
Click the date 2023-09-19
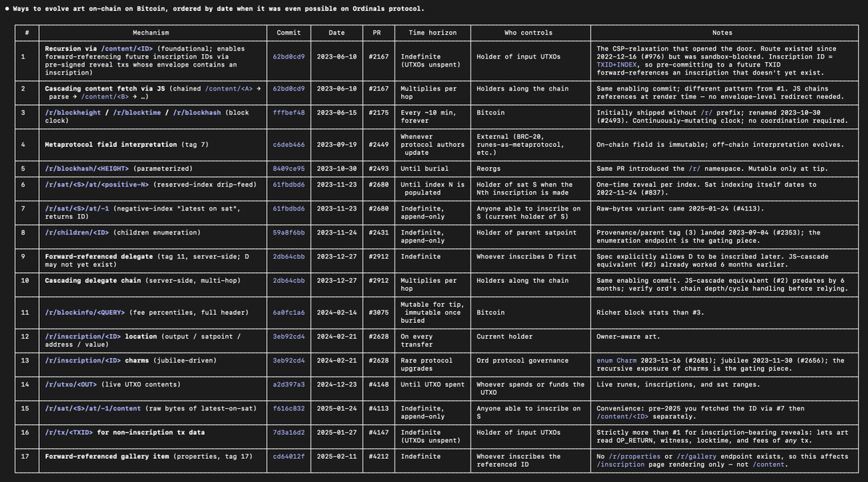(337, 145)
